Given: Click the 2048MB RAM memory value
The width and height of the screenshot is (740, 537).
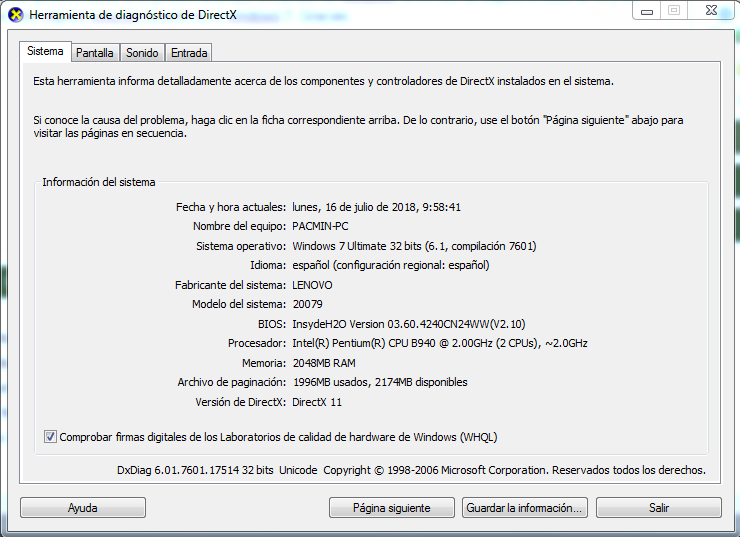Looking at the screenshot, I should (x=324, y=363).
